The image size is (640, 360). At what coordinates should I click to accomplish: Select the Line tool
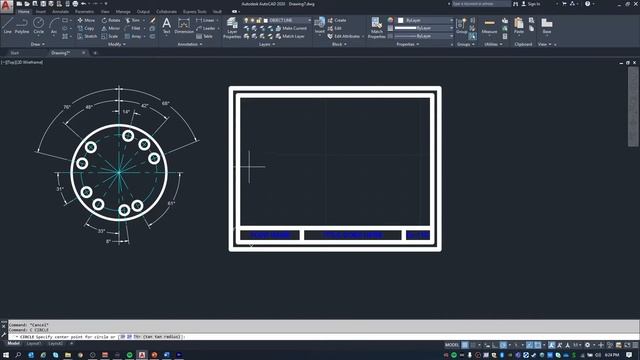7,25
